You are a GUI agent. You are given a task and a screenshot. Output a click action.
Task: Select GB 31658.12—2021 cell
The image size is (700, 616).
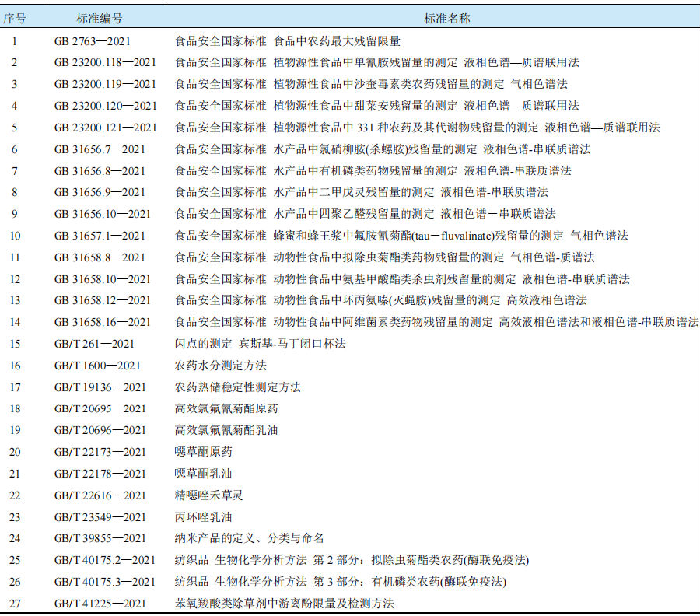point(103,300)
